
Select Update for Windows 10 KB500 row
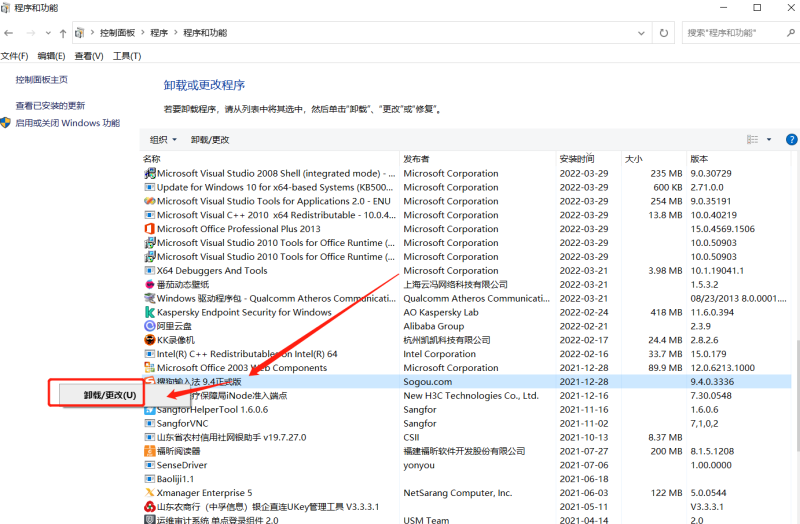click(466, 187)
